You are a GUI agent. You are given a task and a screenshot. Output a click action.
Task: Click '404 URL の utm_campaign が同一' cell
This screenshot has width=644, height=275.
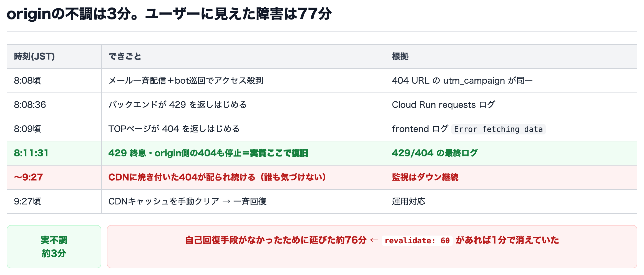click(x=511, y=81)
